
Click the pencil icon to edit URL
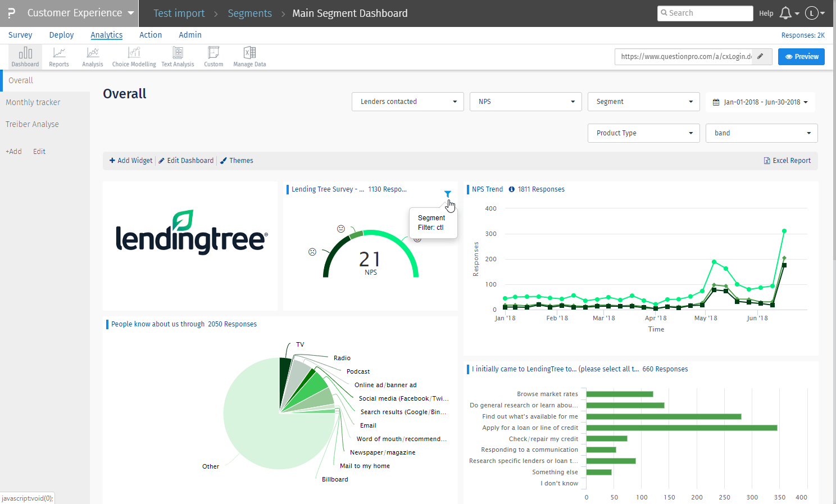(x=761, y=56)
